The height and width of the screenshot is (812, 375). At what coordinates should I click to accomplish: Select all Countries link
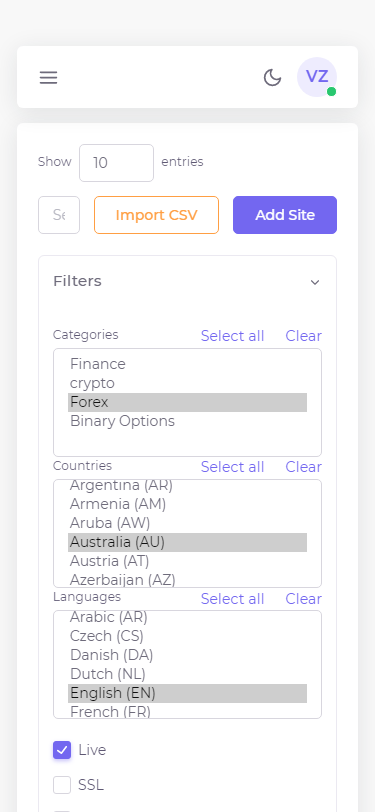[233, 467]
